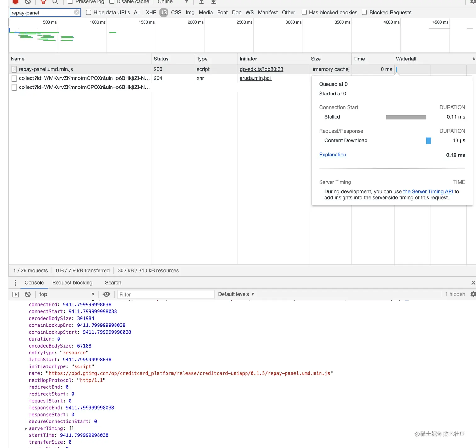Sort by the Type column header
The width and height of the screenshot is (476, 448).
[x=216, y=59]
